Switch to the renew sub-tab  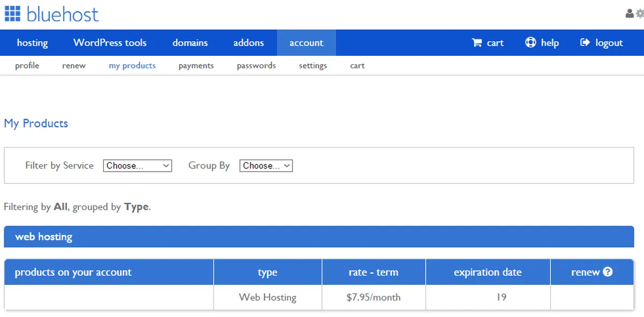(74, 65)
